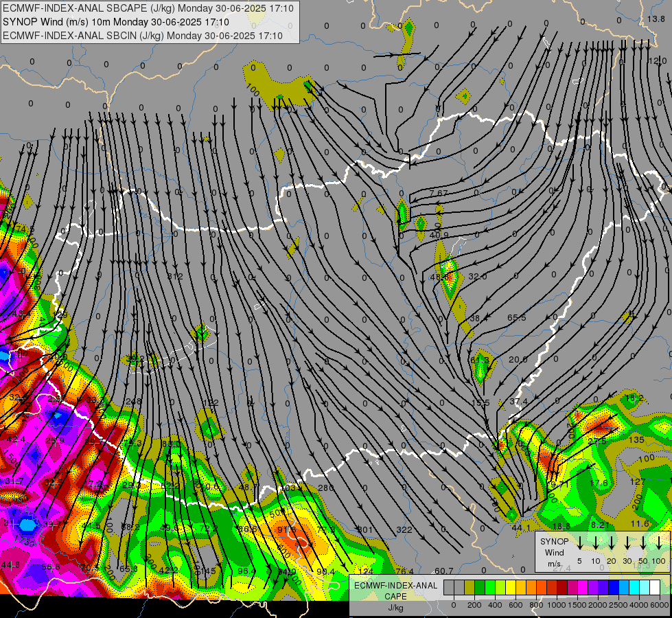Screen dimensions: 672x618
Task: Click the 8.21 value on map
Action: coord(600,525)
